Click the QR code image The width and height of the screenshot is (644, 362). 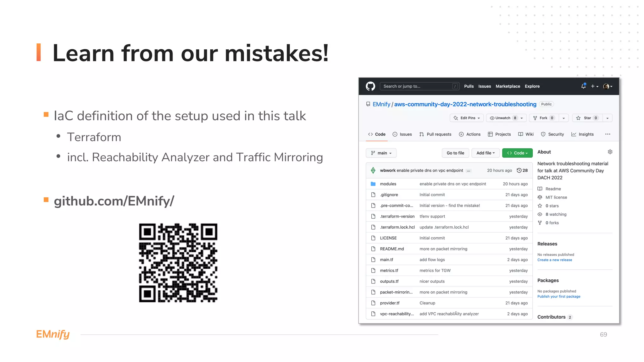click(x=178, y=263)
